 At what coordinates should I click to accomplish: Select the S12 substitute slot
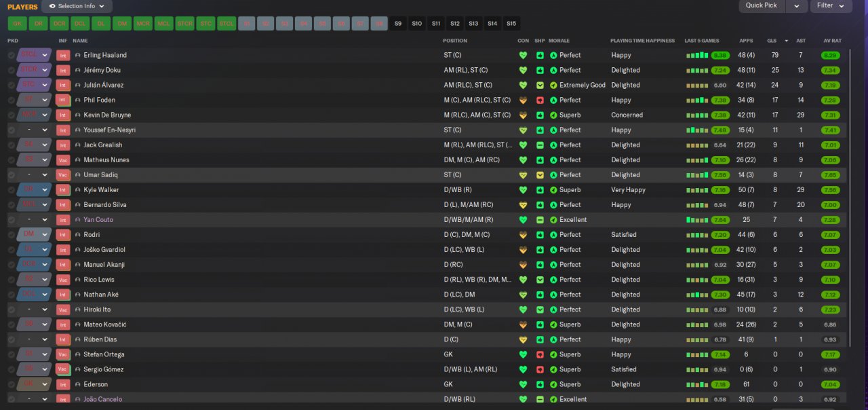(454, 24)
